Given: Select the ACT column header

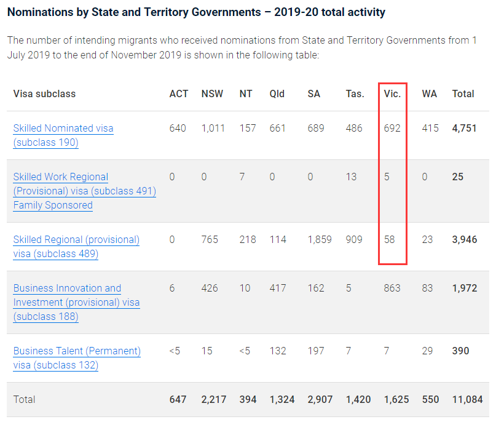Looking at the screenshot, I should pos(179,94).
